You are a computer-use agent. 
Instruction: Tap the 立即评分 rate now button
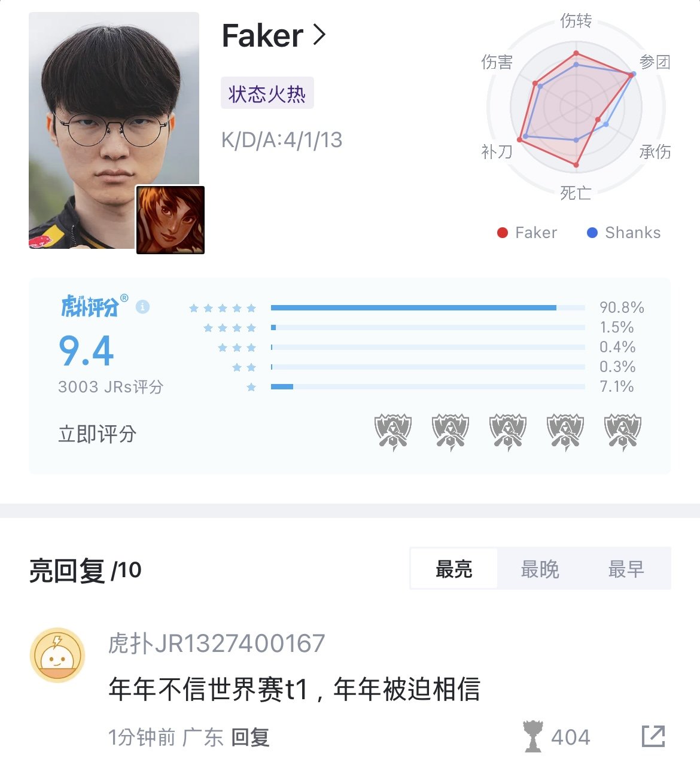tap(98, 434)
